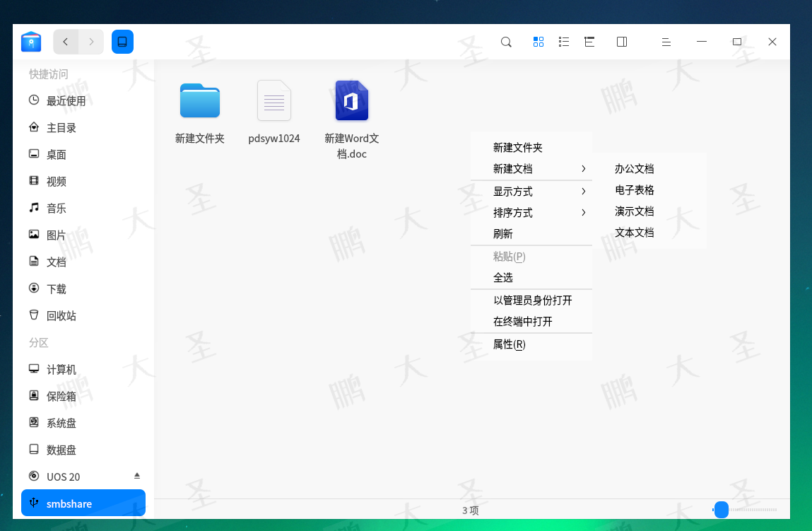Switch to icon grid view
812x531 pixels.
(539, 42)
